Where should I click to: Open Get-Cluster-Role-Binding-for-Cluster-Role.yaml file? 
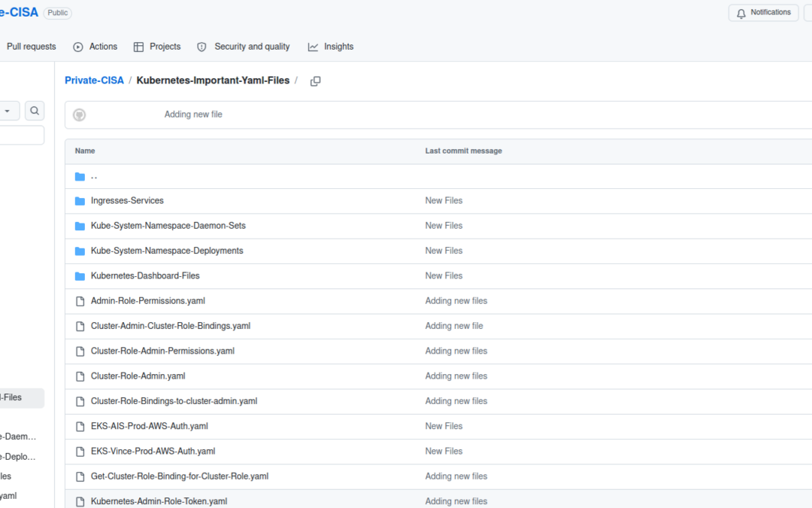180,476
